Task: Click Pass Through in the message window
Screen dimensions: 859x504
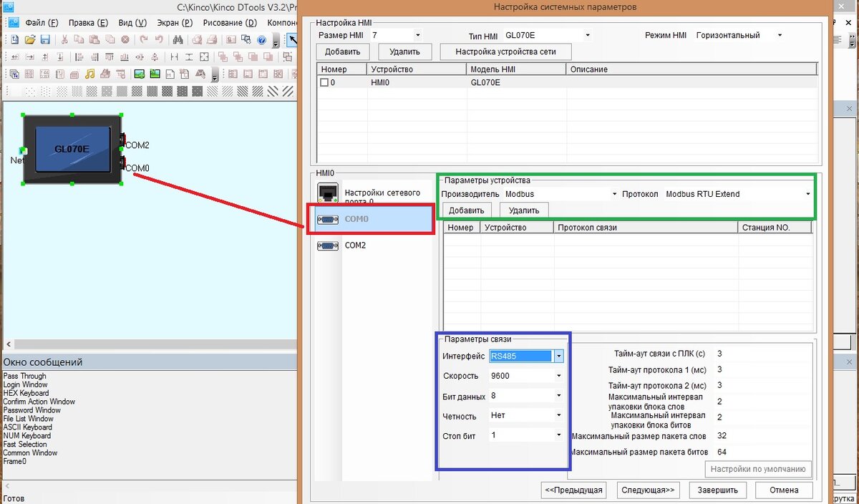Action: (24, 376)
